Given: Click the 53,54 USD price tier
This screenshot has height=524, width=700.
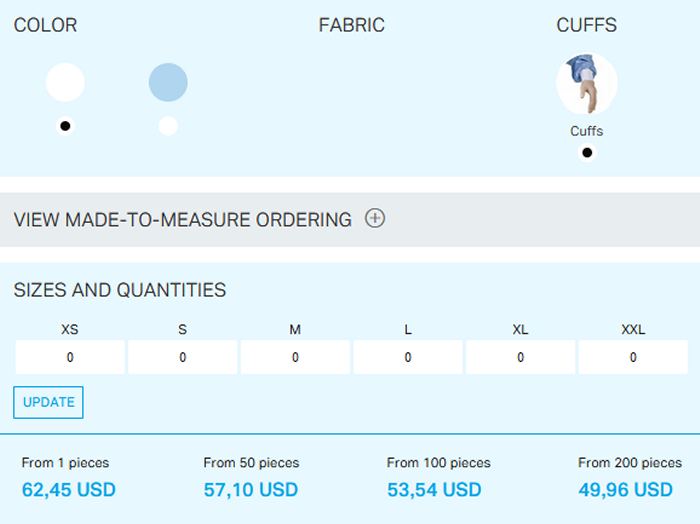Looking at the screenshot, I should 434,490.
